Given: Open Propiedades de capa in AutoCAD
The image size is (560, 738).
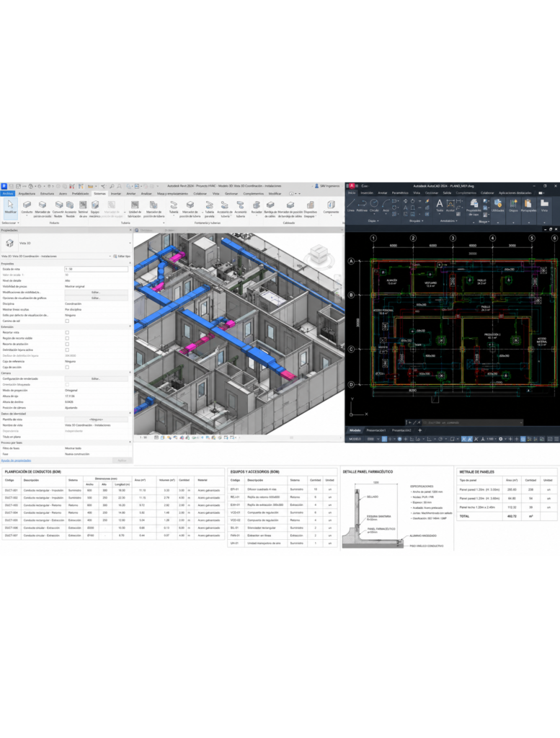Looking at the screenshot, I should tap(474, 207).
